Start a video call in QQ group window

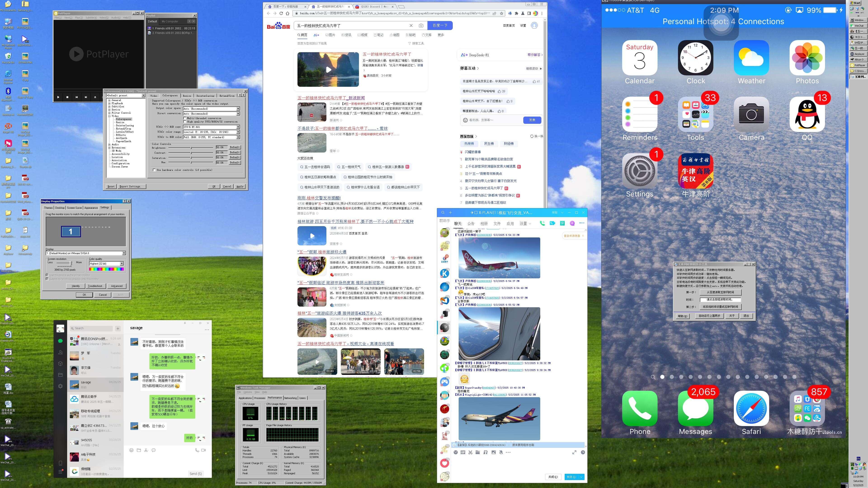tap(552, 223)
